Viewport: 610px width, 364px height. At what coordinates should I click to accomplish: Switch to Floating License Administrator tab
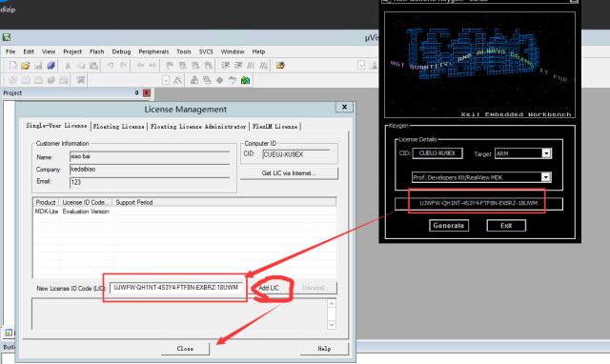(198, 127)
